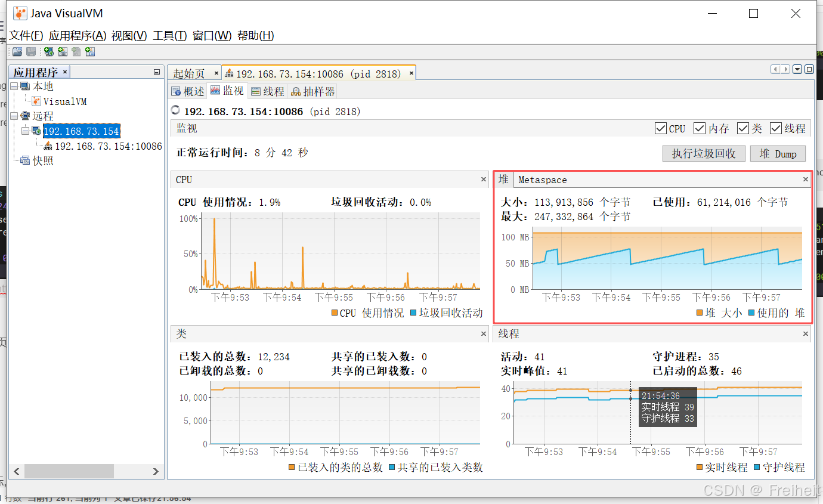The height and width of the screenshot is (504, 823).
Task: Switch to the 概述 tab
Action: point(187,91)
